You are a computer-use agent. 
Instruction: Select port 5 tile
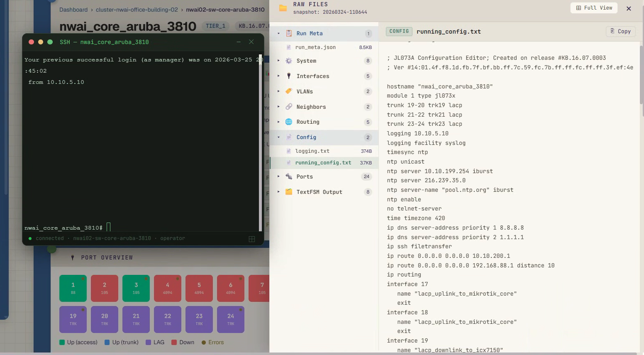(199, 288)
